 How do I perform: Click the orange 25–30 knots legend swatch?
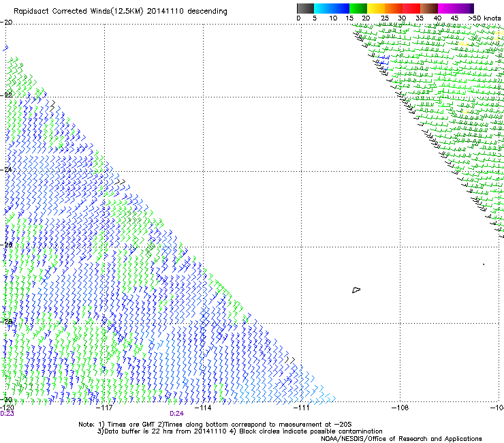click(x=394, y=8)
